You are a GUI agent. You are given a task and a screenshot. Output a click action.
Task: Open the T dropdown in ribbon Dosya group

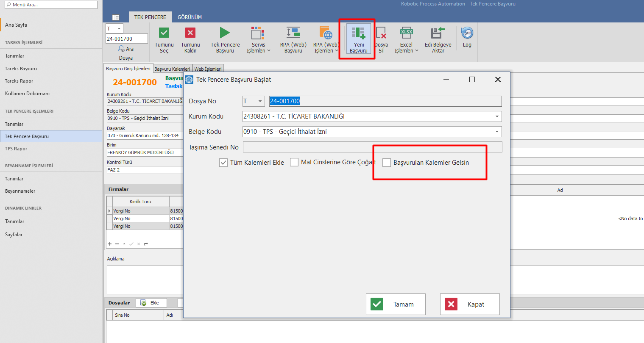coord(119,28)
